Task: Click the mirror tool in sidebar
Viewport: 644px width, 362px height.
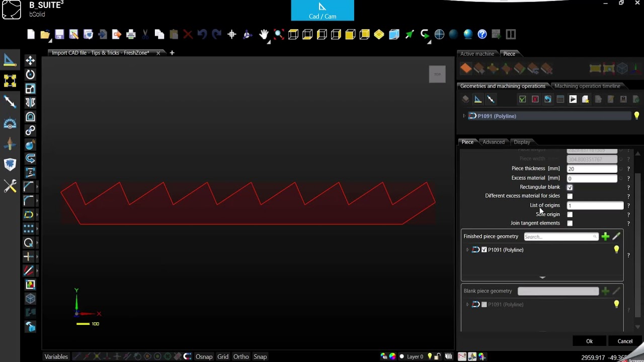Action: pos(30,103)
